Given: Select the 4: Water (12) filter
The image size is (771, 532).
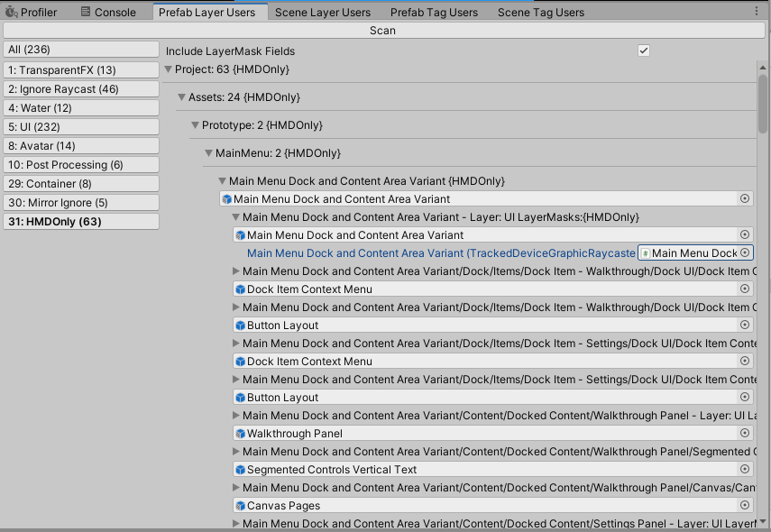Looking at the screenshot, I should [x=81, y=107].
